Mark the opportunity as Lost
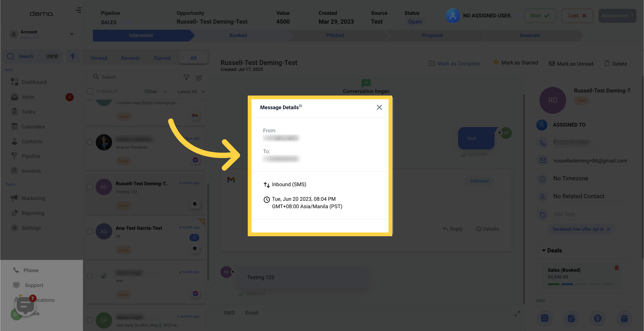This screenshot has width=644, height=331. tap(577, 16)
